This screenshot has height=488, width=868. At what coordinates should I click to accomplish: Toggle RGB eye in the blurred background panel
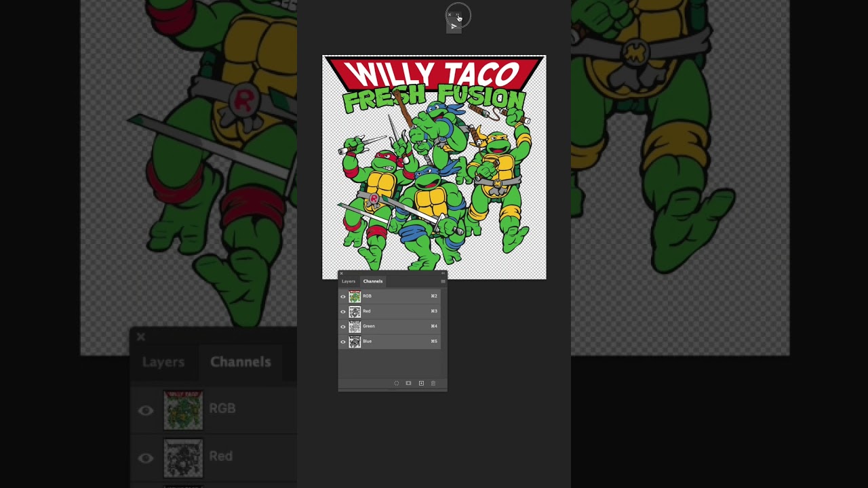[146, 410]
